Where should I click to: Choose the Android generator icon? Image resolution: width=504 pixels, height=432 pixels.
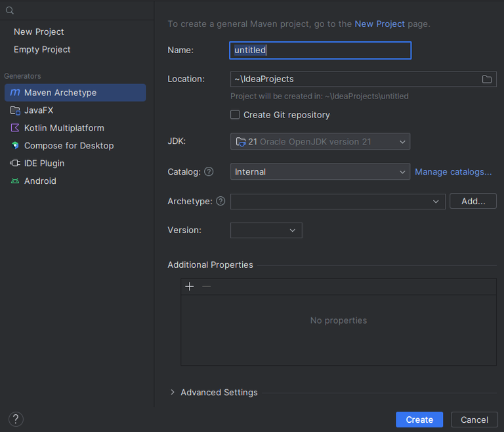[15, 181]
